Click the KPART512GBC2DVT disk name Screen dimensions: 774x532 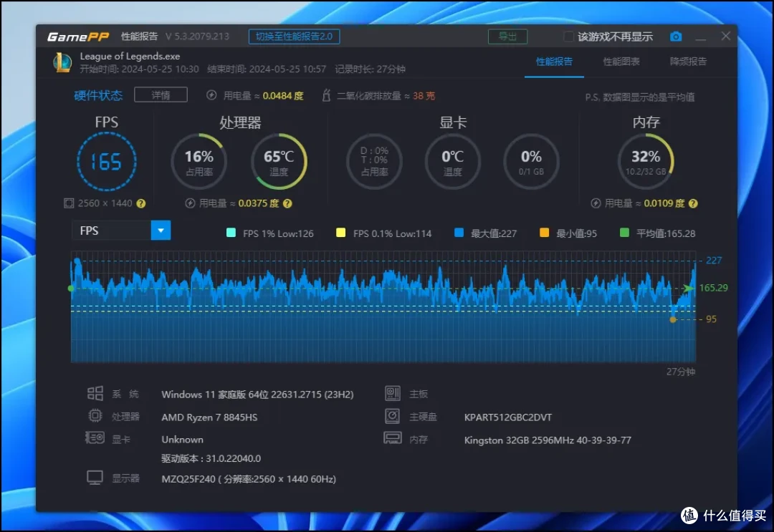[508, 417]
